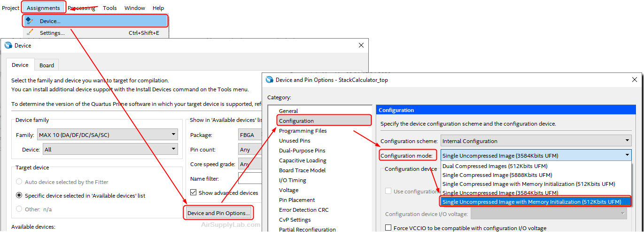Select Specific device selected radio button
The width and height of the screenshot is (644, 232).
(19, 195)
